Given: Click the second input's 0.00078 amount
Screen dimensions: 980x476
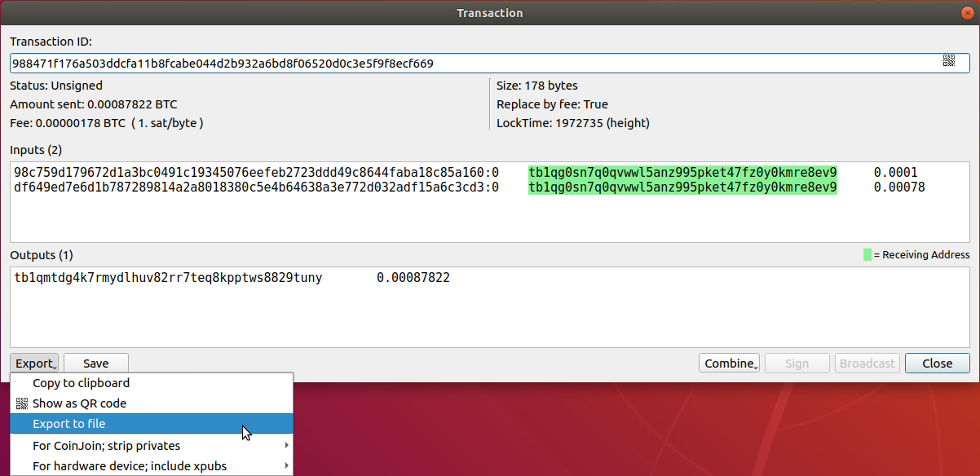Looking at the screenshot, I should click(x=899, y=187).
